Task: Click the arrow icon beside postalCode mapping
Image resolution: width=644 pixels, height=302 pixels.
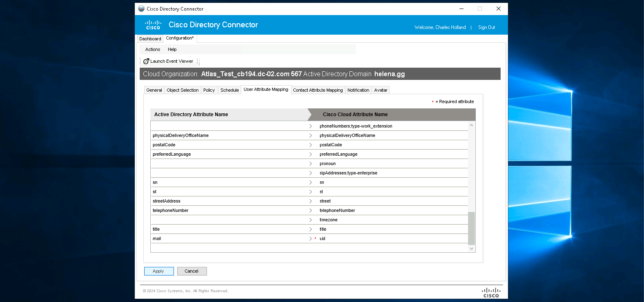Action: click(310, 145)
